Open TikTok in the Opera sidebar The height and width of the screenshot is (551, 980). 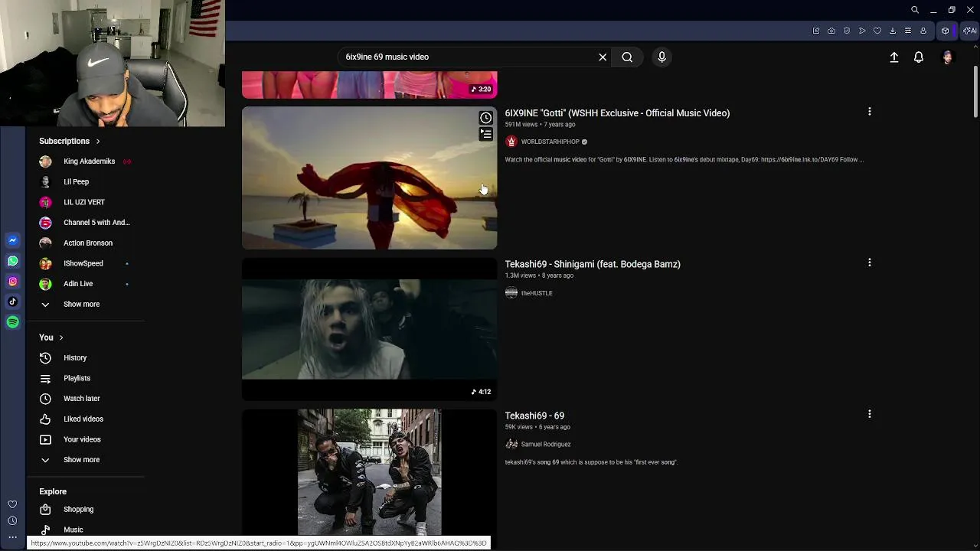[12, 302]
